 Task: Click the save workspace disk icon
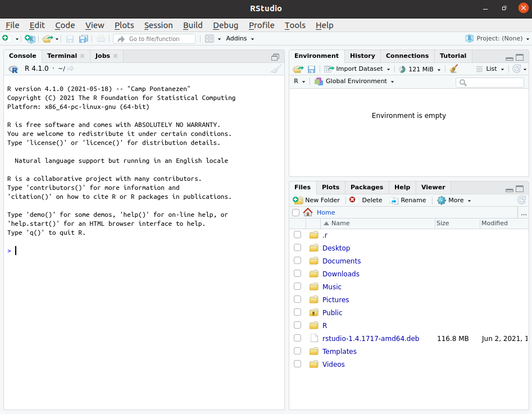tap(311, 69)
